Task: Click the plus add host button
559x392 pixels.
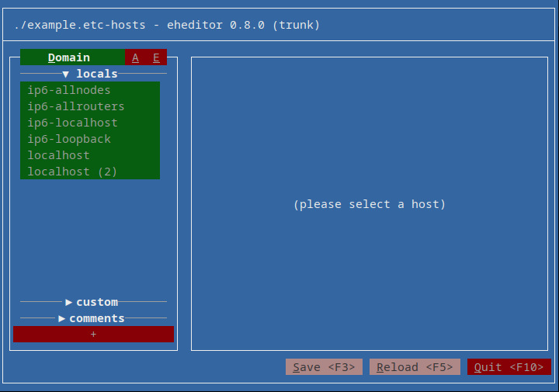Action: tap(93, 335)
